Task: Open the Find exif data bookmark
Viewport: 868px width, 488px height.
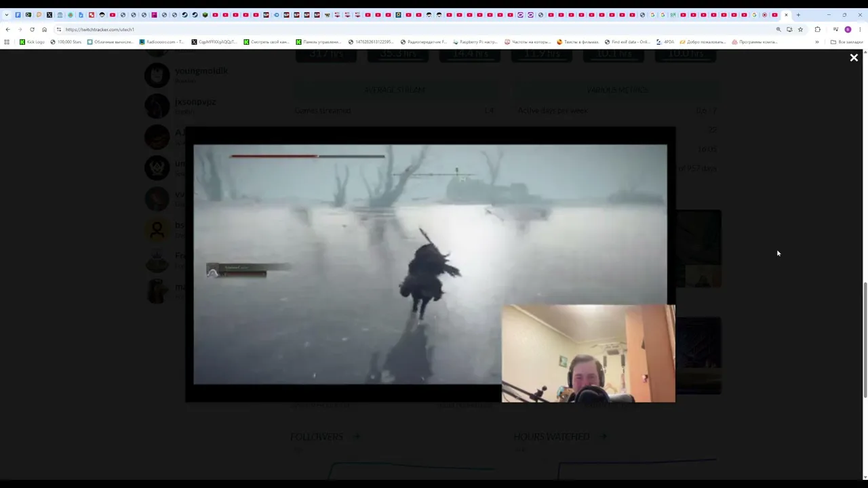Action: (x=628, y=42)
